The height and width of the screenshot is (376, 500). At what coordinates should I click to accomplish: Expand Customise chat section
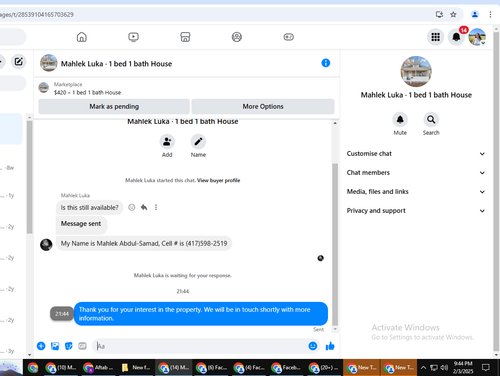[416, 154]
